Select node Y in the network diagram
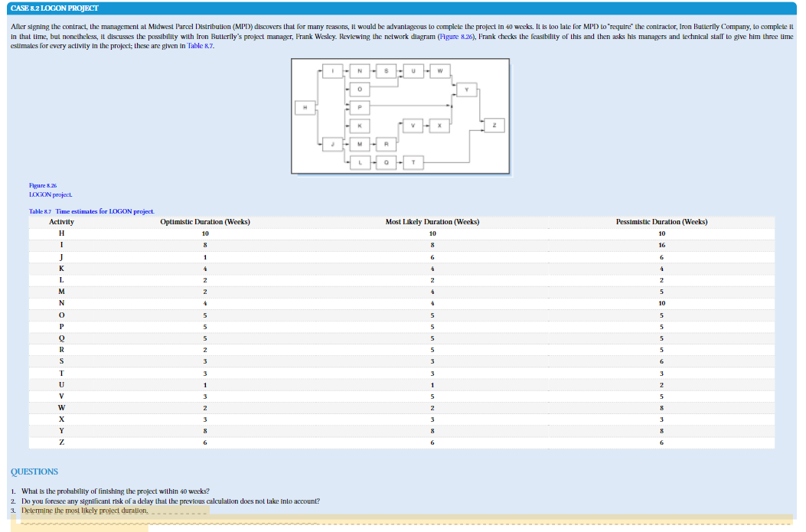 click(x=467, y=90)
